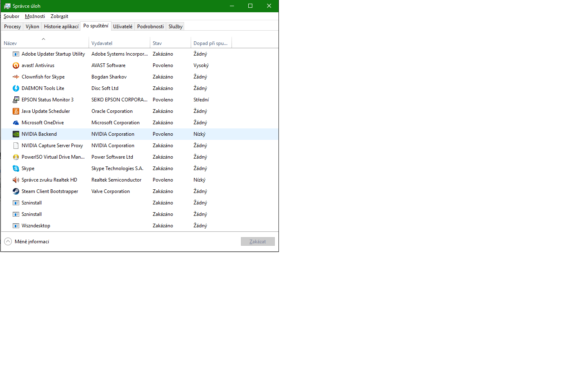
Task: Click the Task Manager title bar icon
Action: click(7, 6)
